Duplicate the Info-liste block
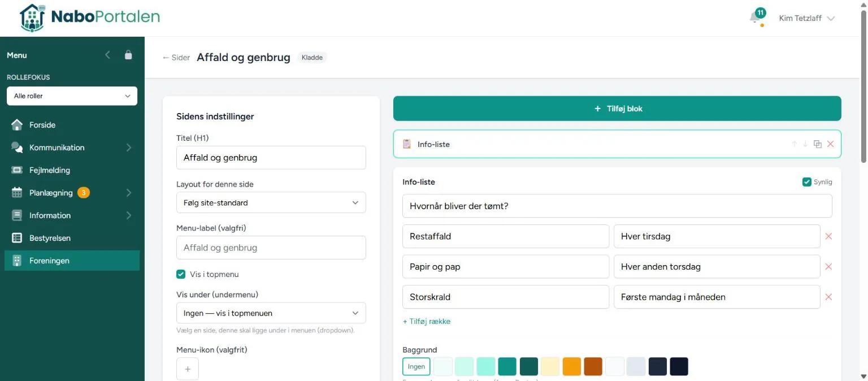Screen dimensions: 868x381 coord(817,144)
